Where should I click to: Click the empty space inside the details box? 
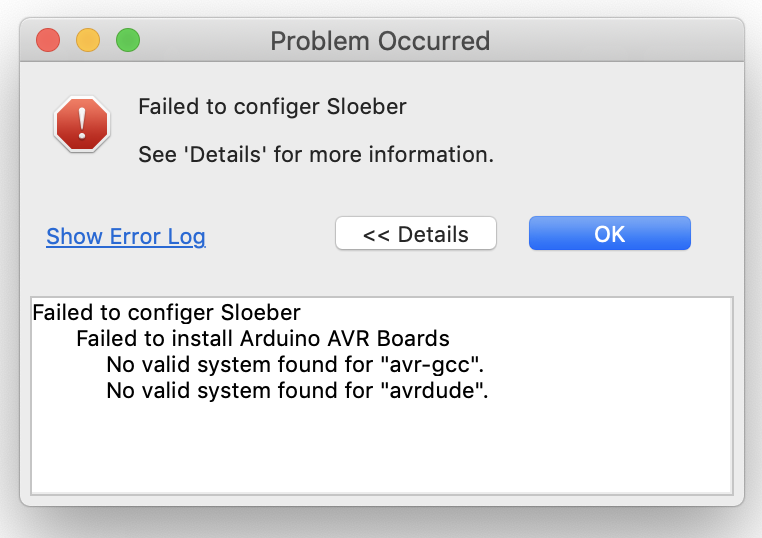(381, 447)
